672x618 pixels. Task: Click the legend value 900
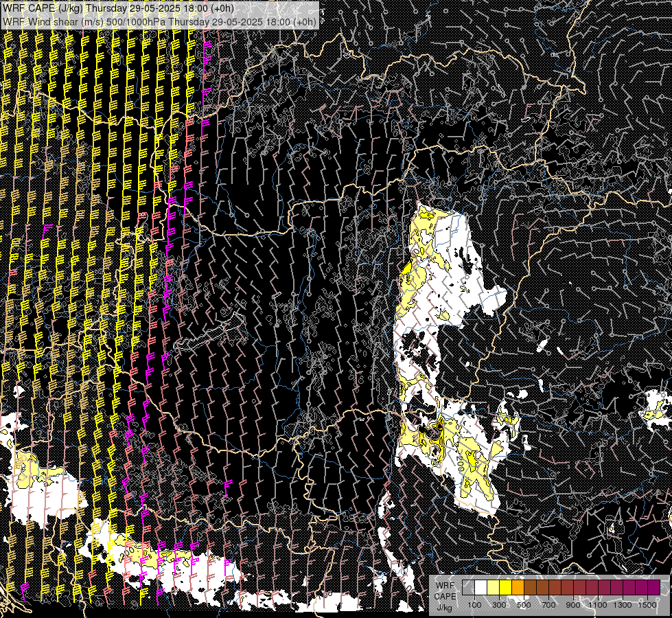click(x=573, y=605)
